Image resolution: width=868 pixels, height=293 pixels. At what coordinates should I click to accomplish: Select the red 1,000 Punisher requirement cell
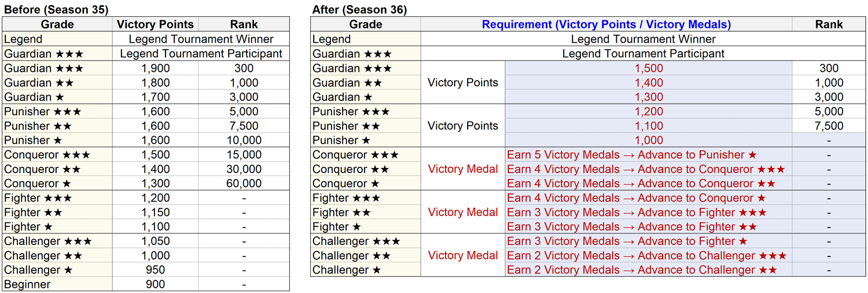click(x=648, y=140)
